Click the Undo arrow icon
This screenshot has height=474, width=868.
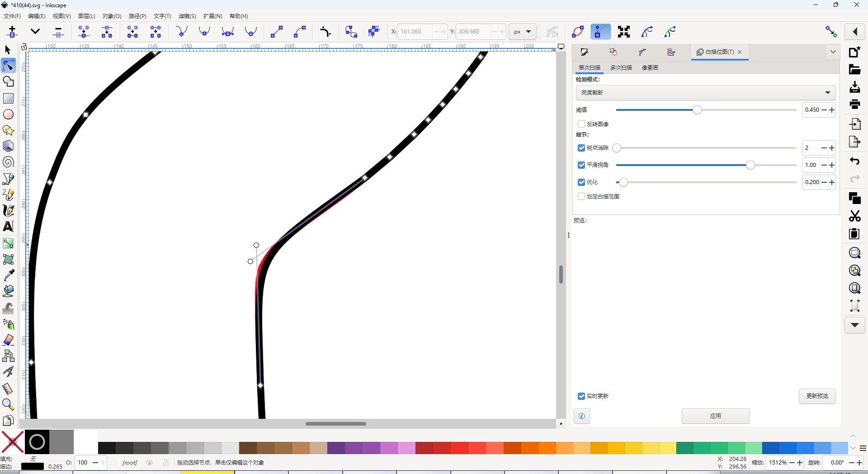pyautogui.click(x=854, y=161)
